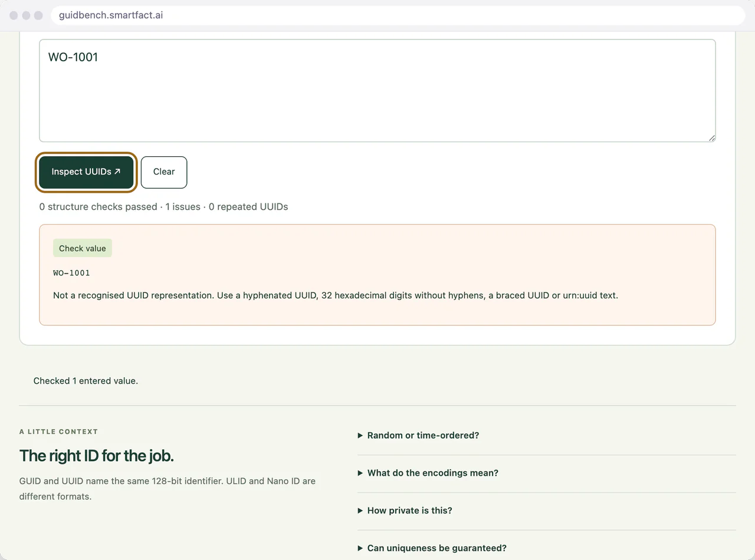Focus the textarea containing WO-1001
This screenshot has width=755, height=560.
(x=377, y=91)
